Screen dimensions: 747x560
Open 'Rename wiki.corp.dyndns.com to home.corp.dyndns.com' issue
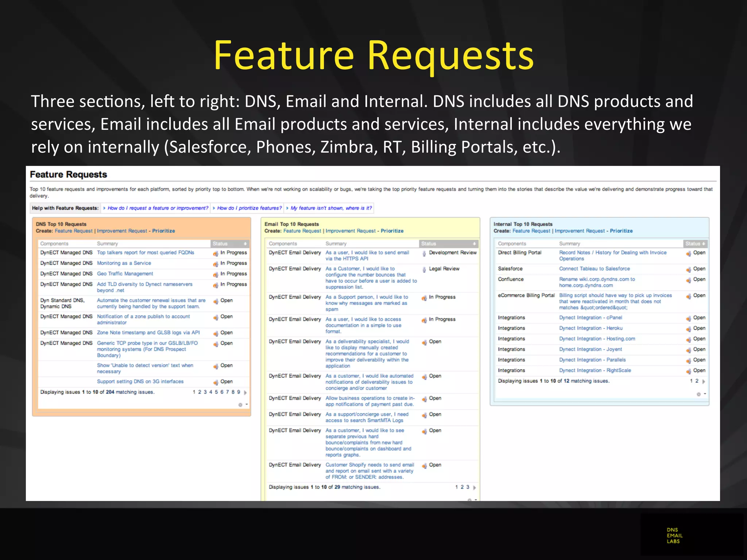point(597,282)
